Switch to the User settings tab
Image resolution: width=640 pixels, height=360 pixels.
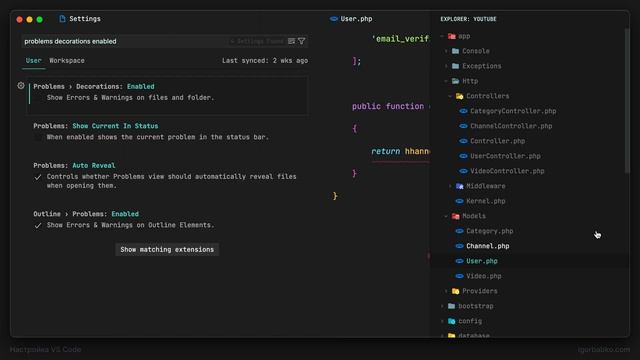coord(33,60)
